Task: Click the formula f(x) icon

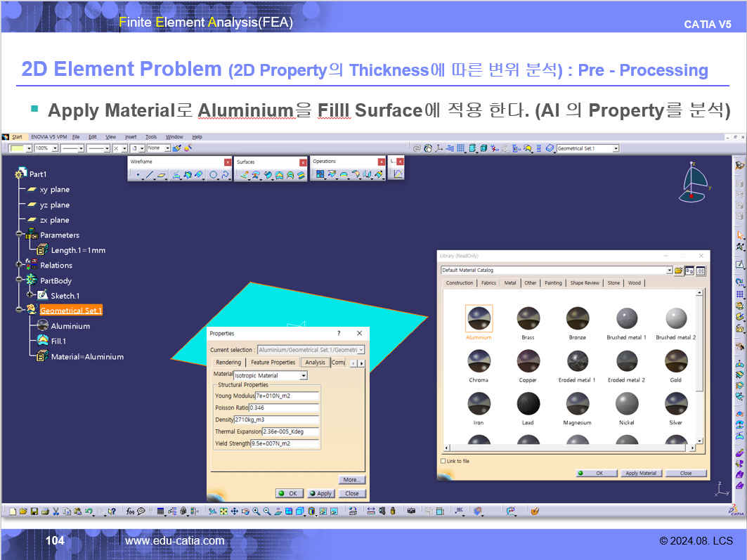Action: coord(130,512)
